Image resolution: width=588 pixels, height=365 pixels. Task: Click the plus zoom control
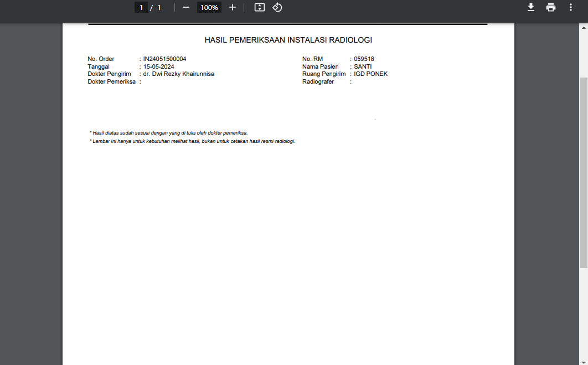[x=232, y=7]
